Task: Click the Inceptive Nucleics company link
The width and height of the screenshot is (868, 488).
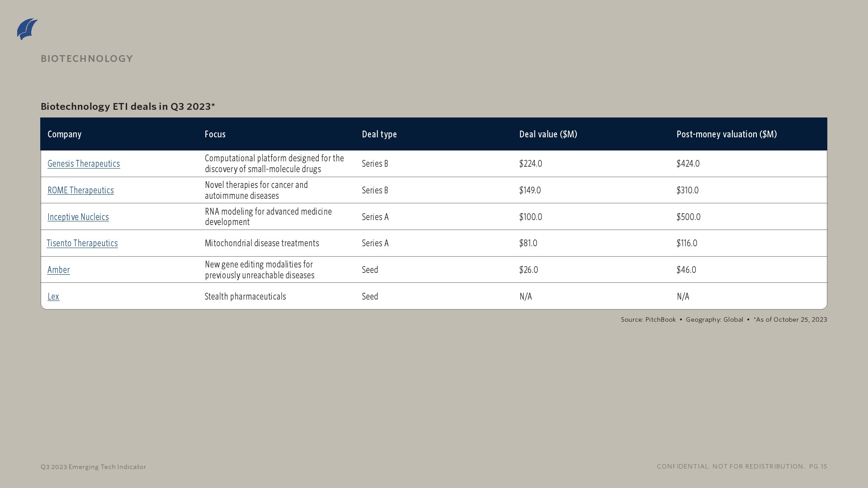Action: 78,217
